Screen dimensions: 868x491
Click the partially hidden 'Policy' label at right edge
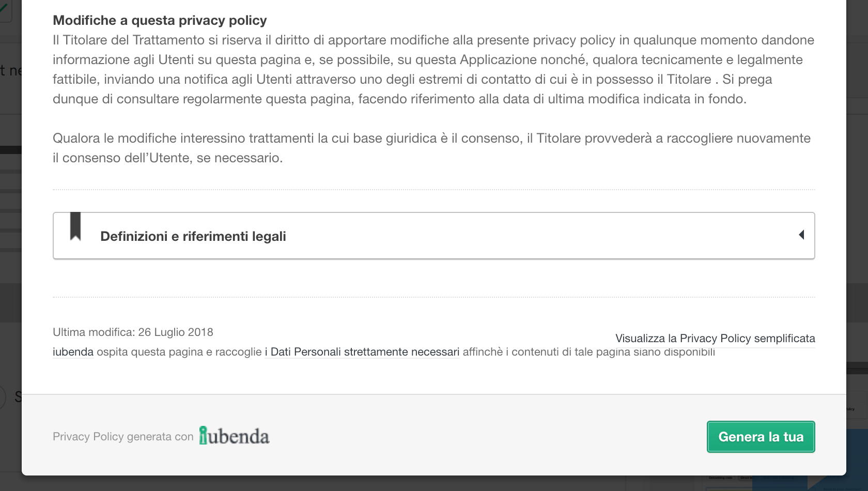(850, 409)
